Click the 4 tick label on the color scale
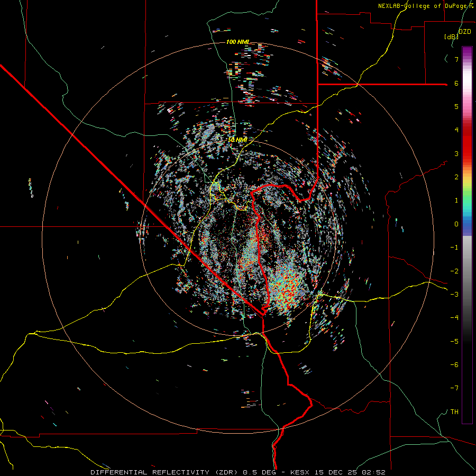The width and height of the screenshot is (476, 476). coord(456,130)
